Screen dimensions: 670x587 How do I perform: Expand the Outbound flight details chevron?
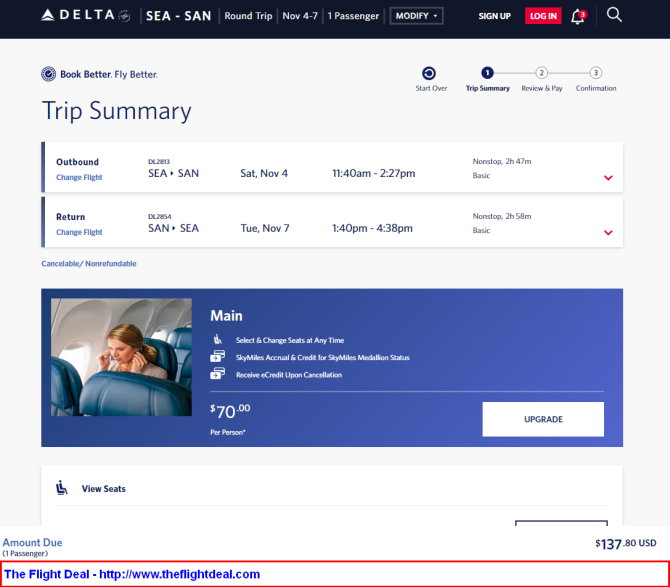[x=608, y=178]
